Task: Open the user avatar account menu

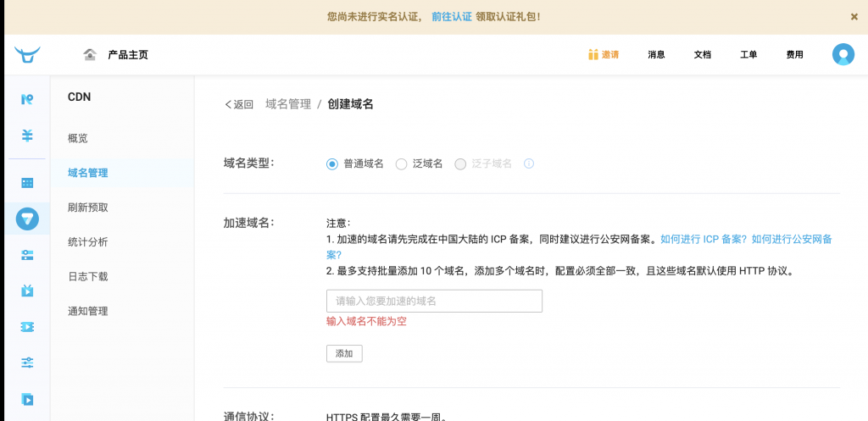Action: [x=843, y=55]
